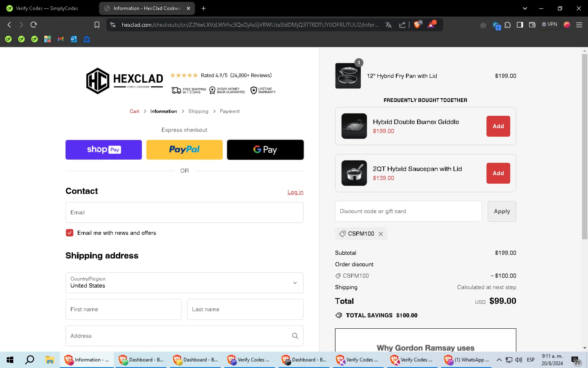Click the "TOTAL SAVINGS $100.00" text
Image resolution: width=588 pixels, height=368 pixels.
[x=381, y=315]
